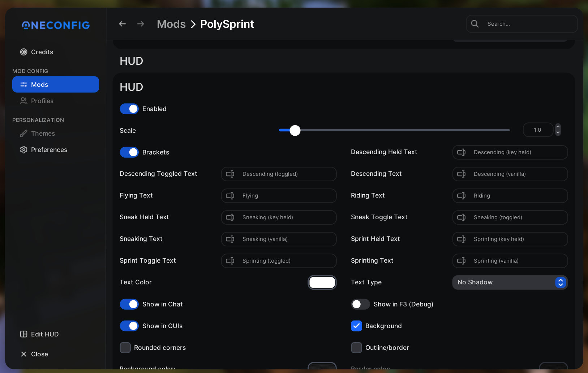The height and width of the screenshot is (373, 588).
Task: Click the Sneaking (key held) input field
Action: click(279, 217)
